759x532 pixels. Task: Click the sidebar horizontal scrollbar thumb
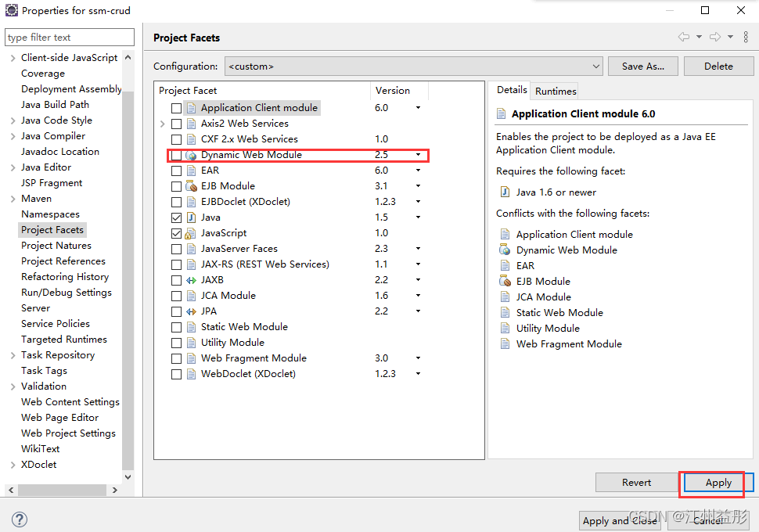coord(62,491)
